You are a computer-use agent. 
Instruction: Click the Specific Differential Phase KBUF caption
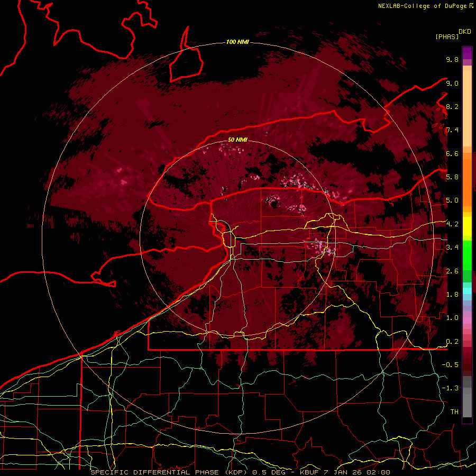tap(240, 472)
